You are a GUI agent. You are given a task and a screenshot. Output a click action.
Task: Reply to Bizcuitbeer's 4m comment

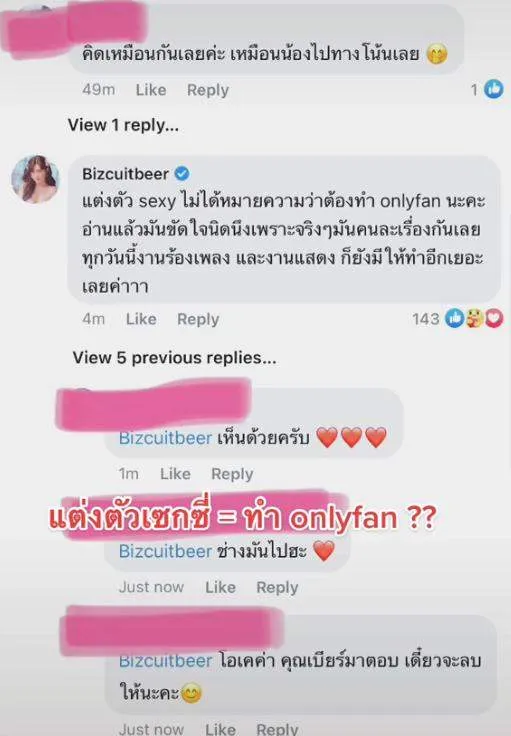198,320
